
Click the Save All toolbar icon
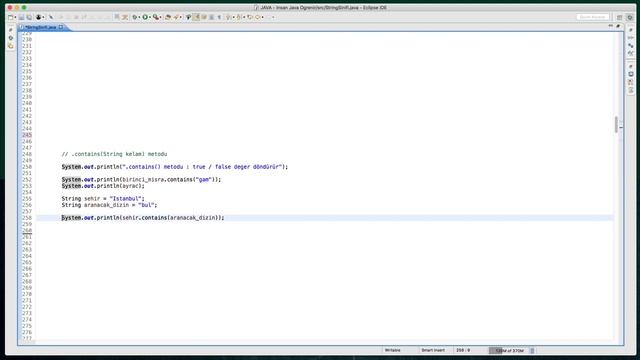pos(29,17)
